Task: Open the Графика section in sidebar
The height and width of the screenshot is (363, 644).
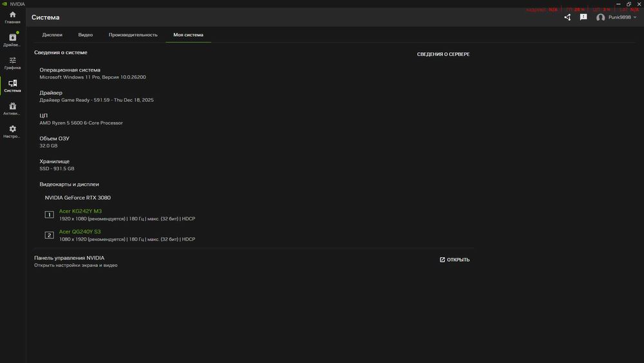Action: (12, 63)
